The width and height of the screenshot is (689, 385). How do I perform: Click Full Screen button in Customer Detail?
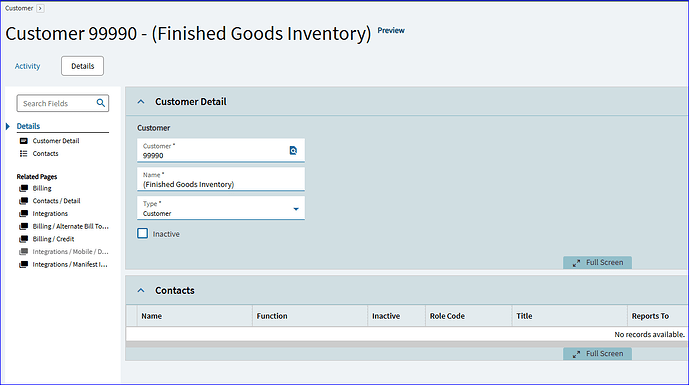pyautogui.click(x=598, y=263)
